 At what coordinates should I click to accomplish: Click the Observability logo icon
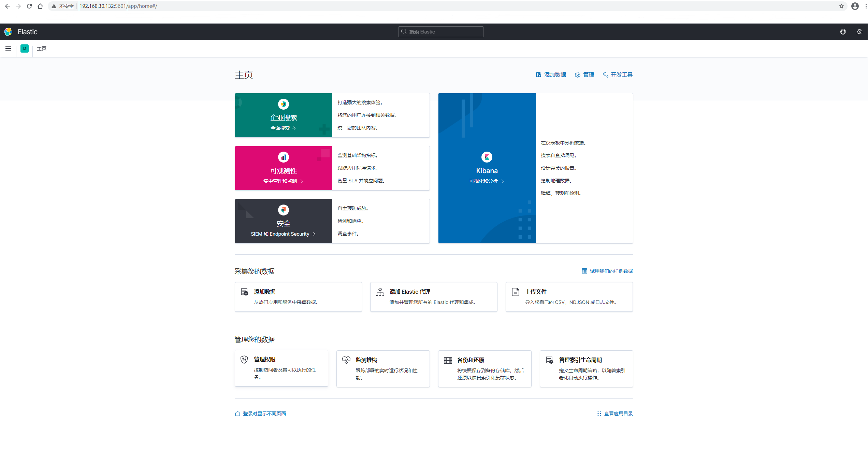click(x=283, y=157)
